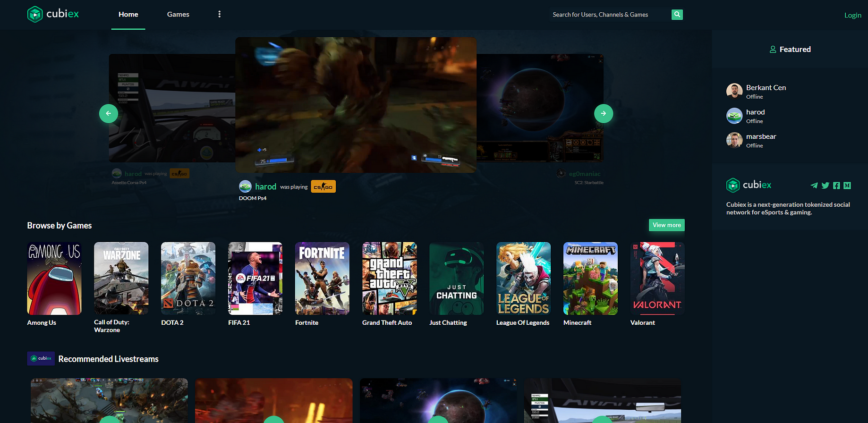Open Valorant game cover

657,279
